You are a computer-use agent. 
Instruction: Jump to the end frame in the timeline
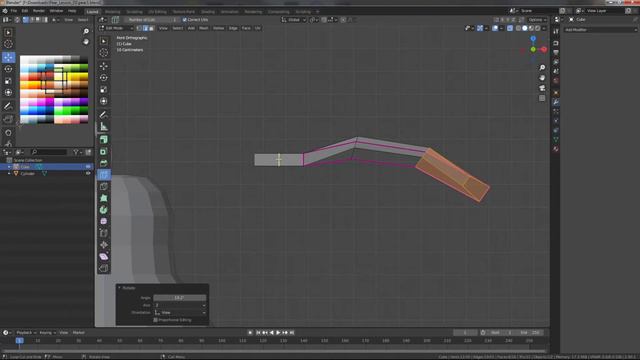[x=292, y=333]
